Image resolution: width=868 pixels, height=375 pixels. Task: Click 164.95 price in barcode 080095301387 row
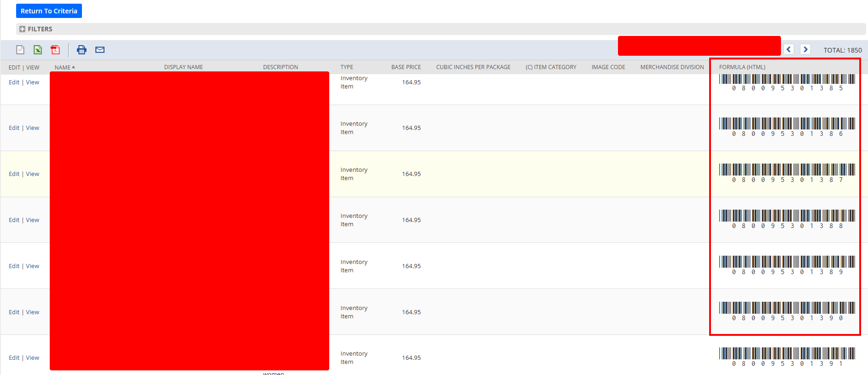(x=411, y=174)
